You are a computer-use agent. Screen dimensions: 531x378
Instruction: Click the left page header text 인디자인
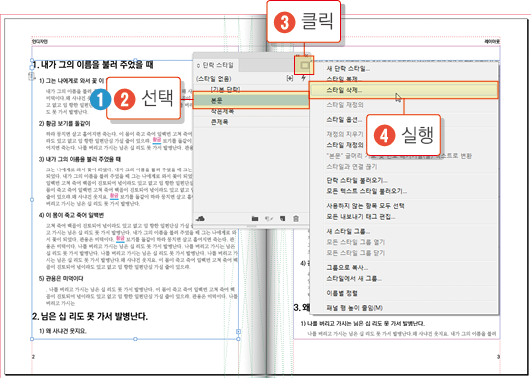pos(40,41)
